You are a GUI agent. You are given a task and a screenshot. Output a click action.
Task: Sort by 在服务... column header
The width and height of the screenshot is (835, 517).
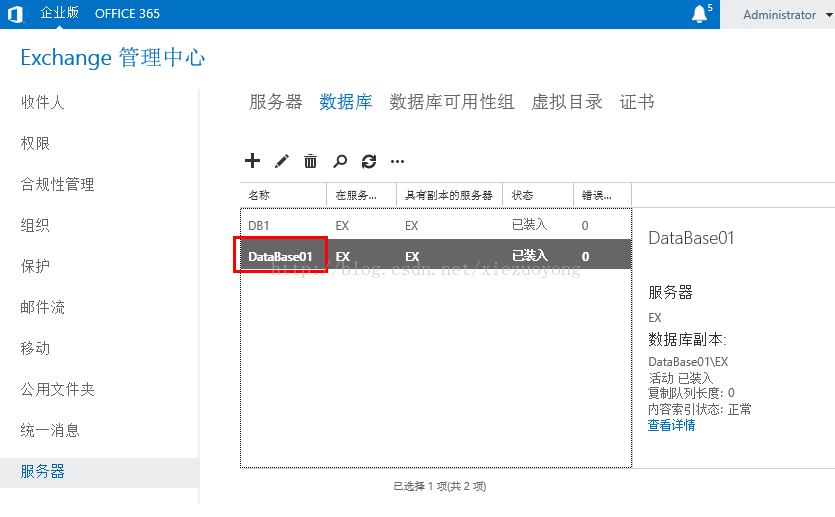click(x=362, y=195)
